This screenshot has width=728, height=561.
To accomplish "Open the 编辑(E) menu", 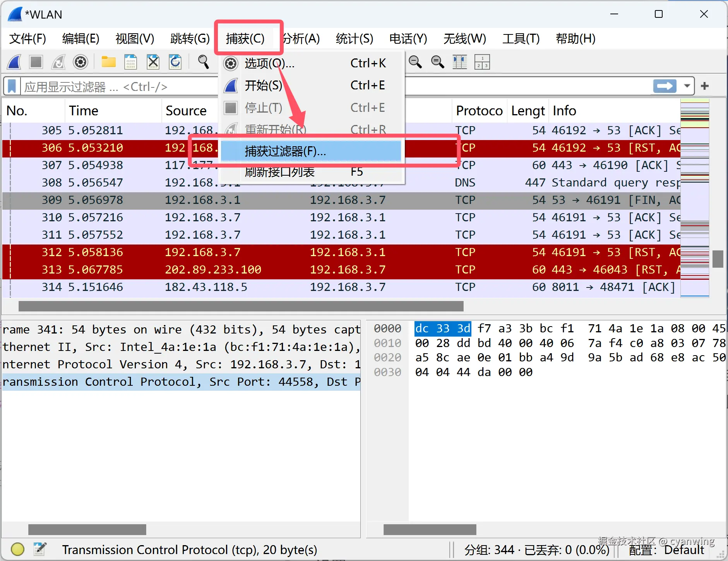I will pyautogui.click(x=81, y=39).
